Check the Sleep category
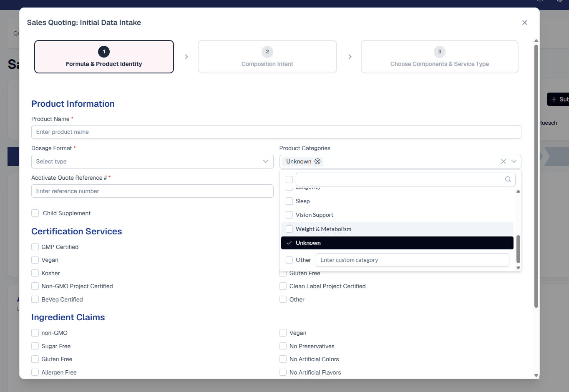The image size is (569, 392). pyautogui.click(x=289, y=201)
